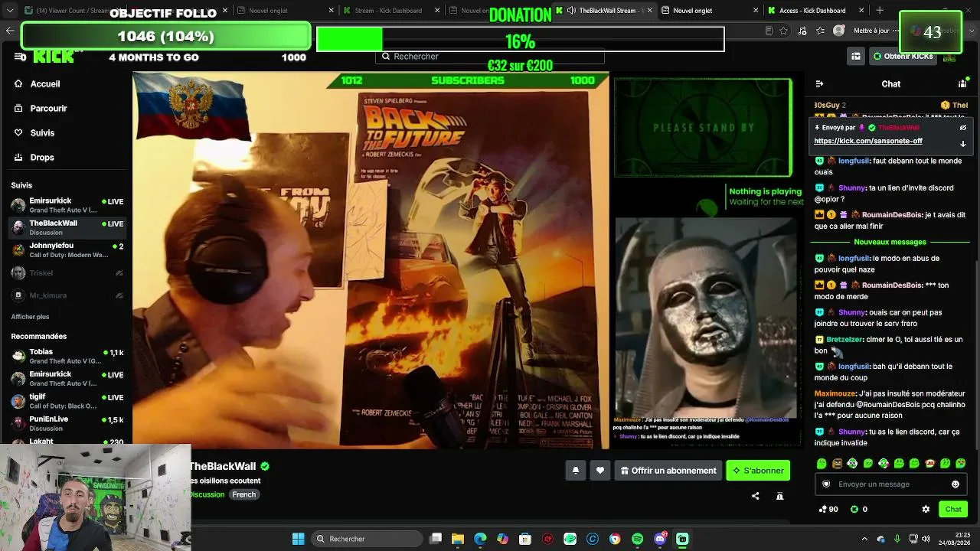Click the Discussion category link under stream
The image size is (980, 551).
(x=207, y=494)
